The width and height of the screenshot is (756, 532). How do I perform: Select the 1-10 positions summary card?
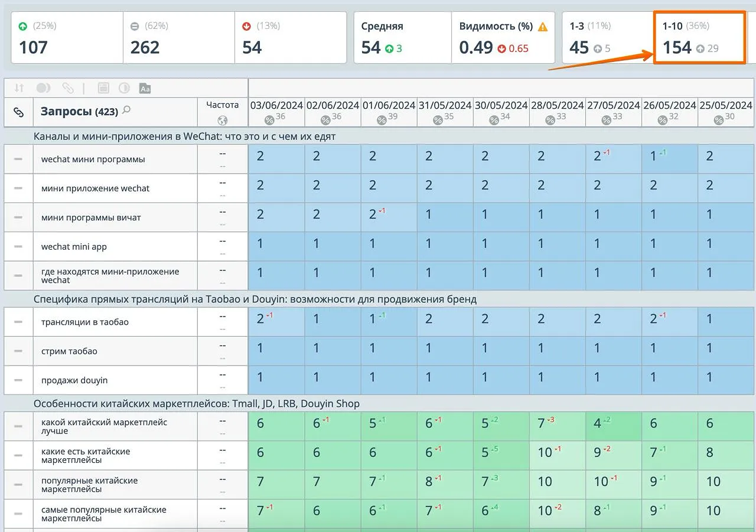point(699,38)
